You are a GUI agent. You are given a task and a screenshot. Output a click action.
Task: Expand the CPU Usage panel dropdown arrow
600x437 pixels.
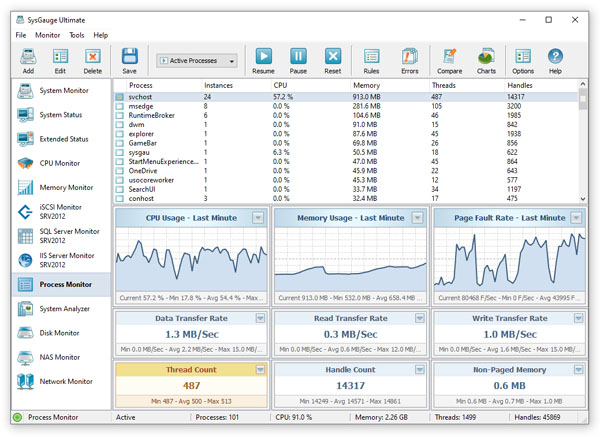tap(259, 217)
